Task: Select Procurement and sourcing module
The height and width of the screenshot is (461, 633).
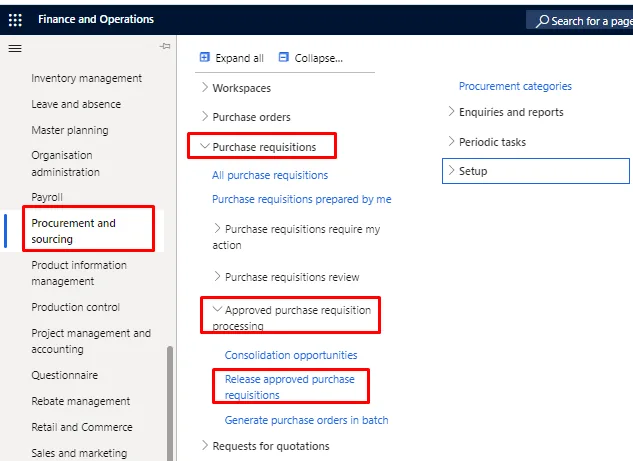Action: pyautogui.click(x=73, y=231)
